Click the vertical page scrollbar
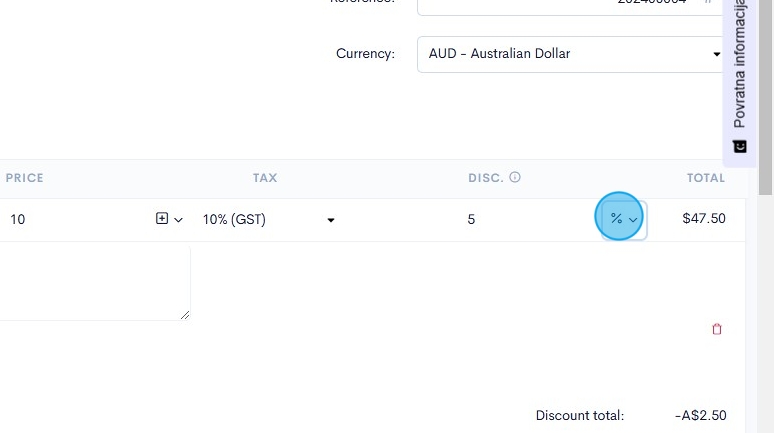Screen dimensions: 774x433 [x=766, y=100]
